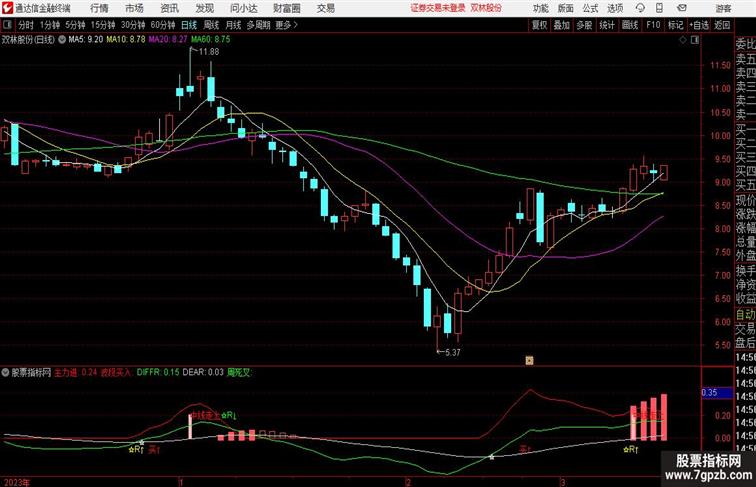The height and width of the screenshot is (487, 756).
Task: Expand the round chevron beside 股票指标网 indicator
Action: point(5,372)
